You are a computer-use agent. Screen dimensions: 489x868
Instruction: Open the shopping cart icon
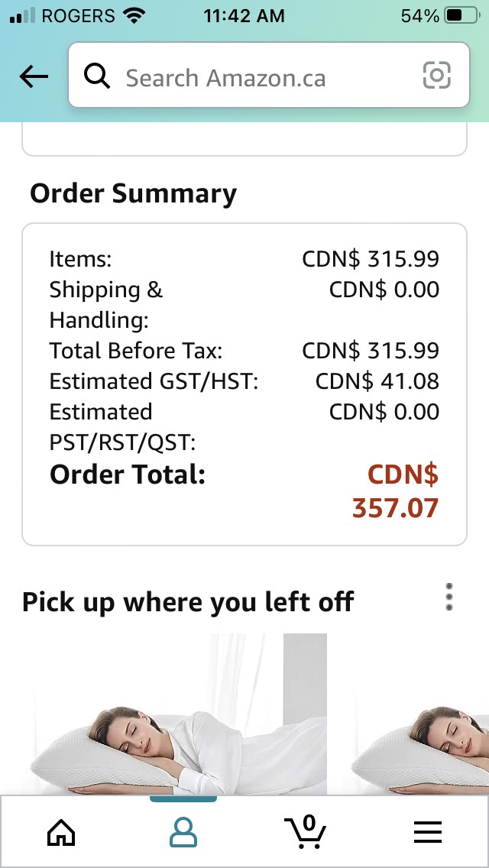click(306, 831)
